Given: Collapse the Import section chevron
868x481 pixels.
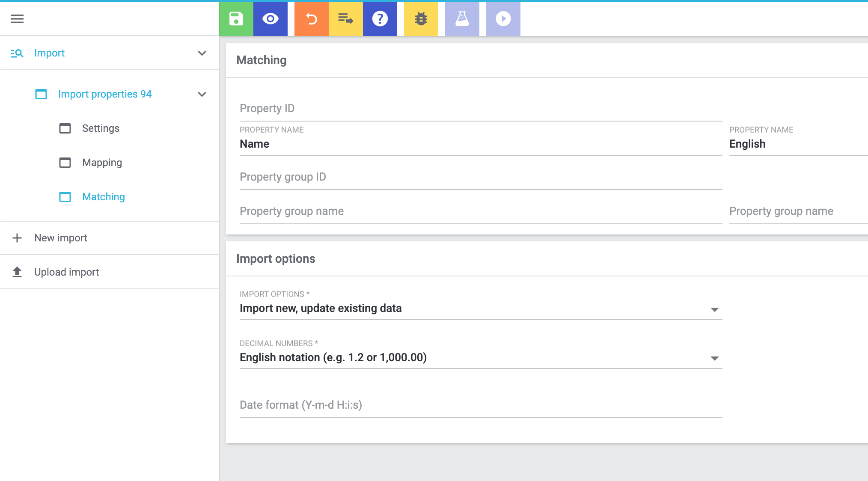Looking at the screenshot, I should click(x=202, y=53).
